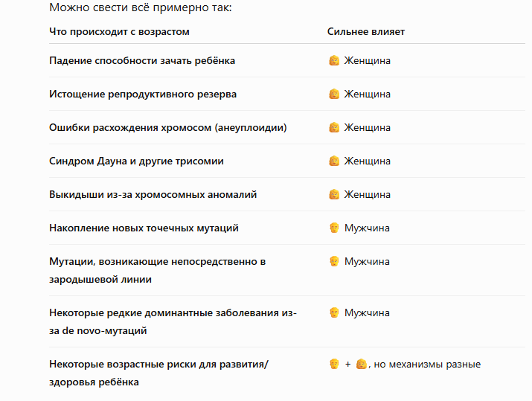Click woman emoji in 'Ошибки расхождения хромосом' row

pyautogui.click(x=334, y=127)
